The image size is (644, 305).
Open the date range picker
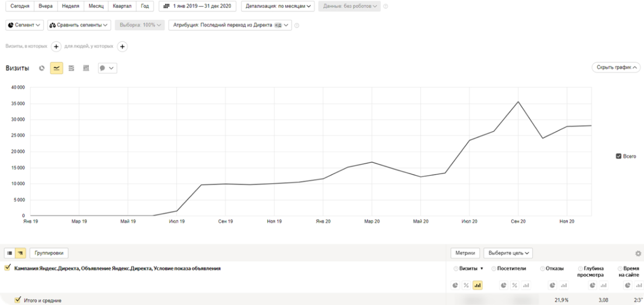(x=197, y=6)
